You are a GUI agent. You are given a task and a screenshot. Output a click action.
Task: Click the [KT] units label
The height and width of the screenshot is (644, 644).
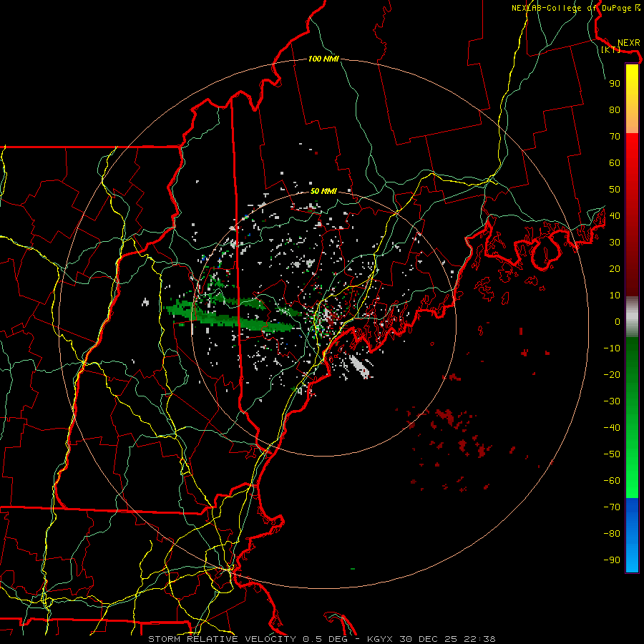click(611, 49)
